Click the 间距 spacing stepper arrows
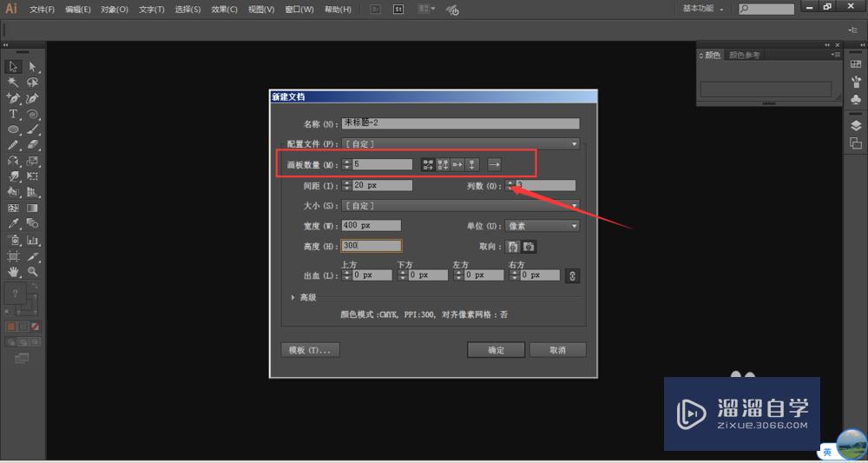The image size is (868, 463). (346, 186)
